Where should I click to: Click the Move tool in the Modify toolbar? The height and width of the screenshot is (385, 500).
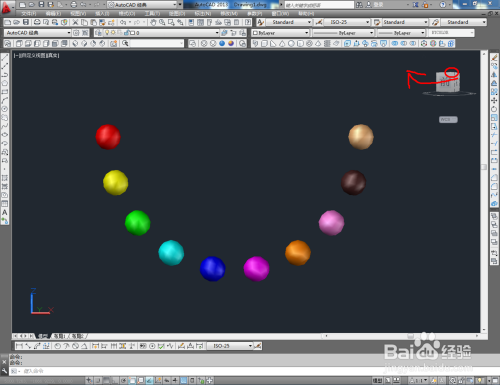pyautogui.click(x=494, y=100)
